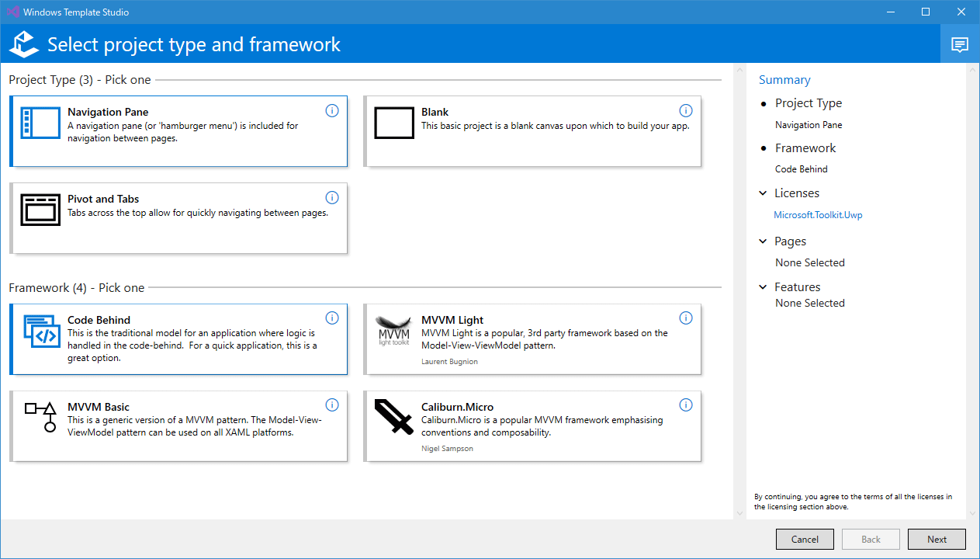This screenshot has width=980, height=559.
Task: Click the MVVM Light info icon
Action: coord(686,318)
